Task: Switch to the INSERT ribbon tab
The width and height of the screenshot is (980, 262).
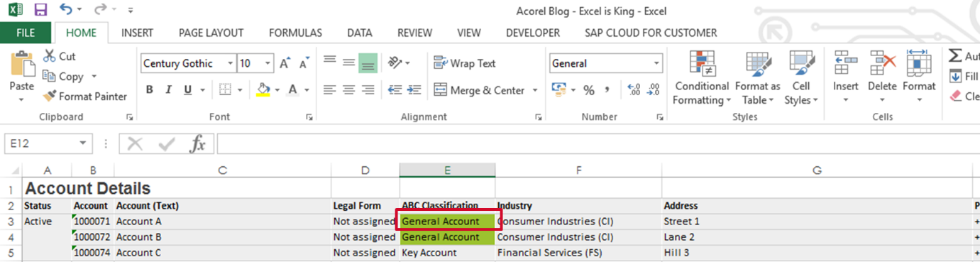Action: pos(137,33)
